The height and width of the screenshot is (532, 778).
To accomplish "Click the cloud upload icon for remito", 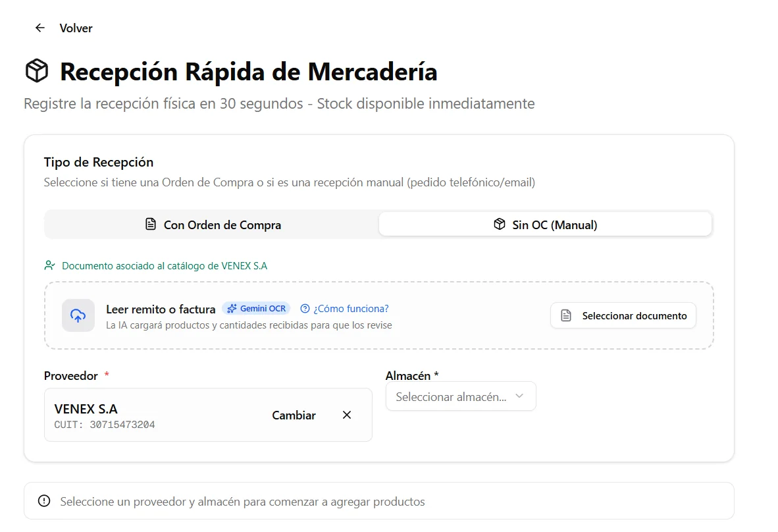I will [x=78, y=315].
